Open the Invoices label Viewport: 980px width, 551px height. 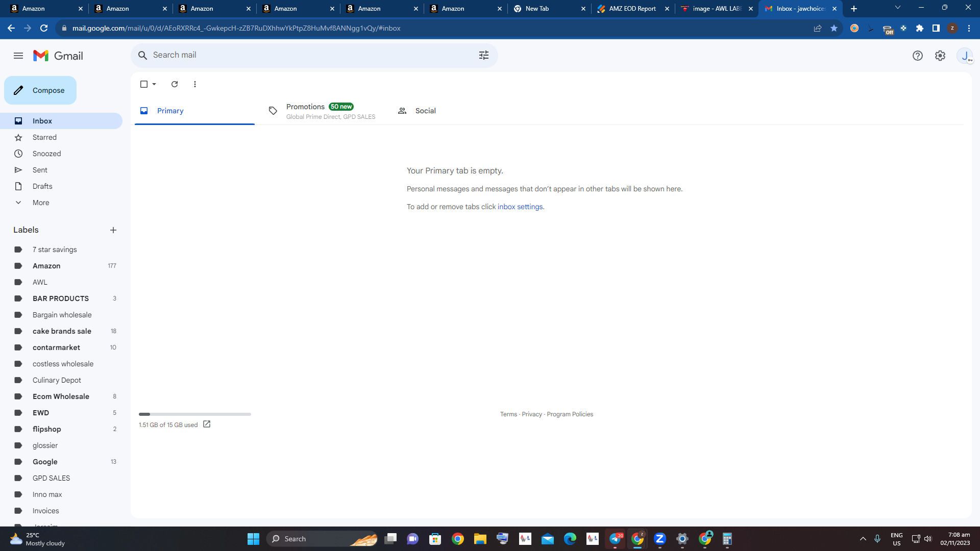pyautogui.click(x=61, y=511)
